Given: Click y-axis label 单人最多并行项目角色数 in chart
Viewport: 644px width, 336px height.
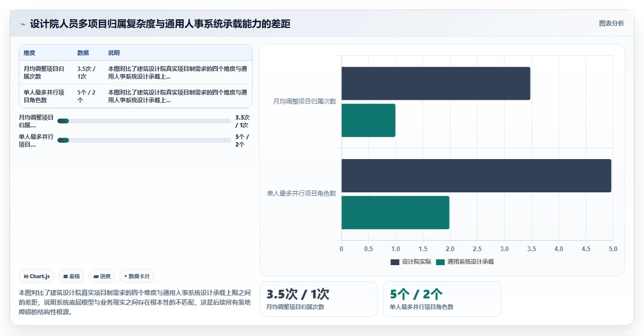Looking at the screenshot, I should (302, 194).
